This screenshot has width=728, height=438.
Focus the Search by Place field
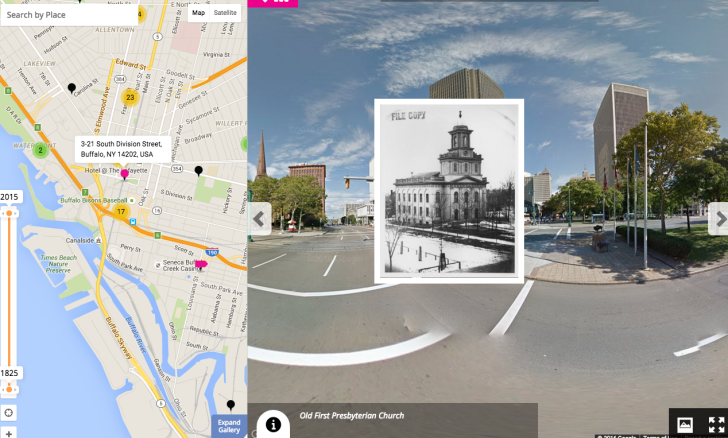pos(68,15)
